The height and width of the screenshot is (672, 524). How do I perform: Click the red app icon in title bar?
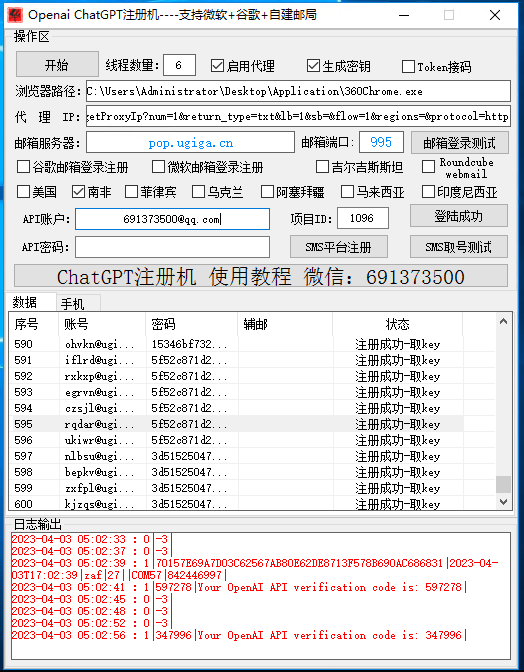[x=15, y=15]
